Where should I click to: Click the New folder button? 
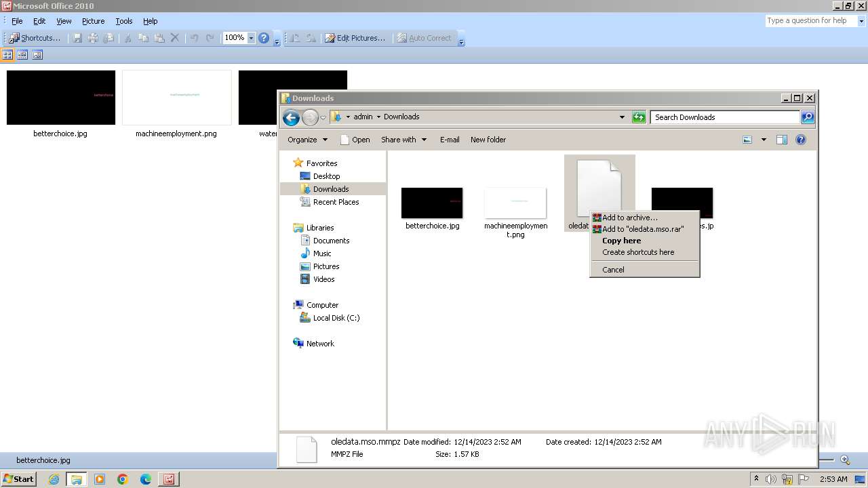point(488,140)
